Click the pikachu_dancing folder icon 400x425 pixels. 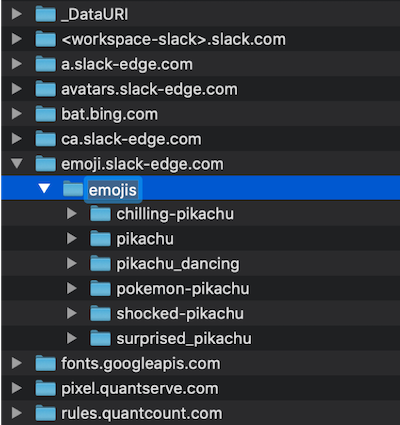pyautogui.click(x=100, y=264)
